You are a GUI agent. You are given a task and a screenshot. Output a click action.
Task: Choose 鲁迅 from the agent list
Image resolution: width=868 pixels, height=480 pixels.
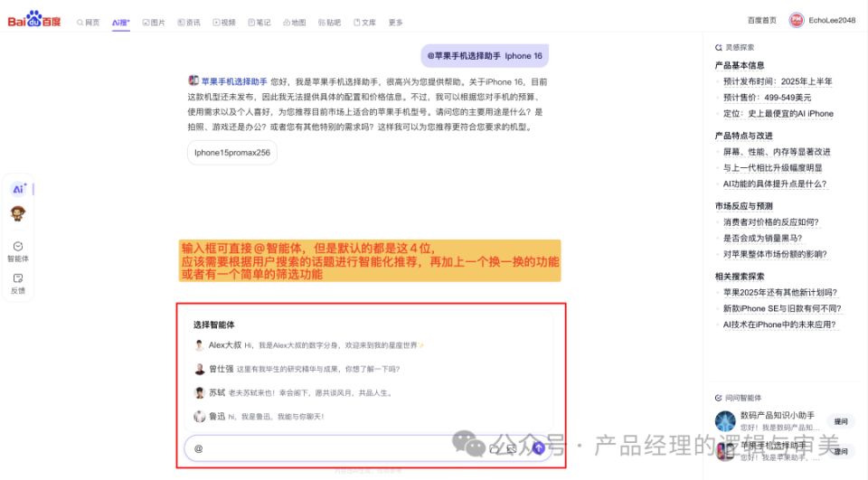click(x=259, y=417)
